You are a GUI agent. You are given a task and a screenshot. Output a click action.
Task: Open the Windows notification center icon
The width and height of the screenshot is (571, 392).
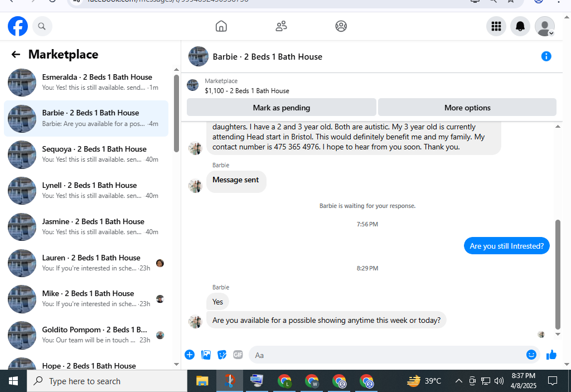click(553, 381)
